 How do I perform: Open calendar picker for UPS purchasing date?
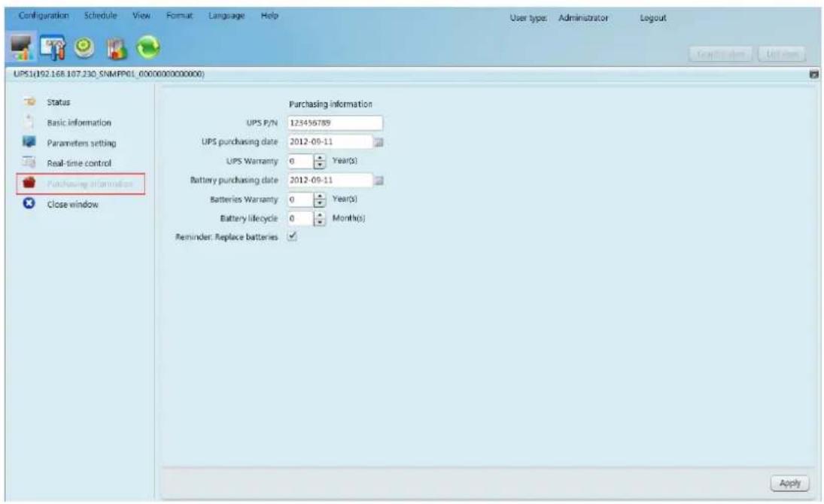(x=379, y=142)
